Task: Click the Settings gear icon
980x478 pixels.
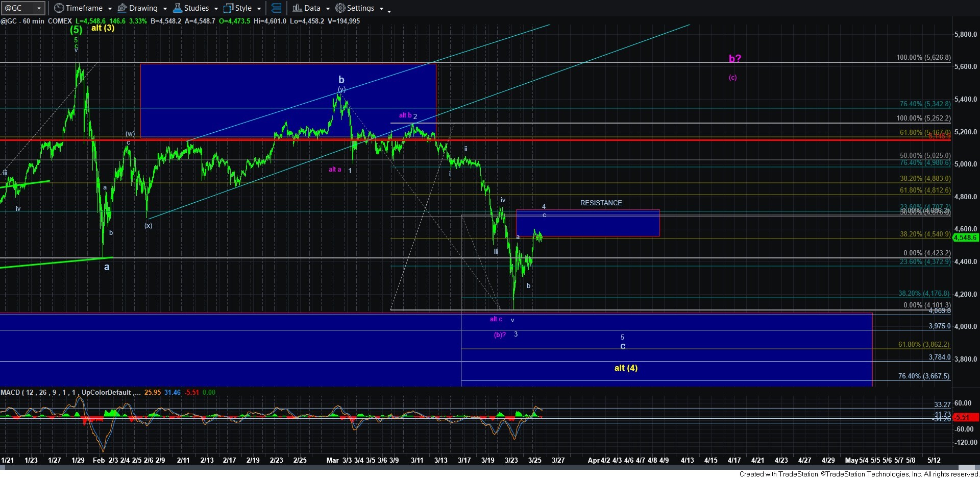Action: tap(340, 8)
